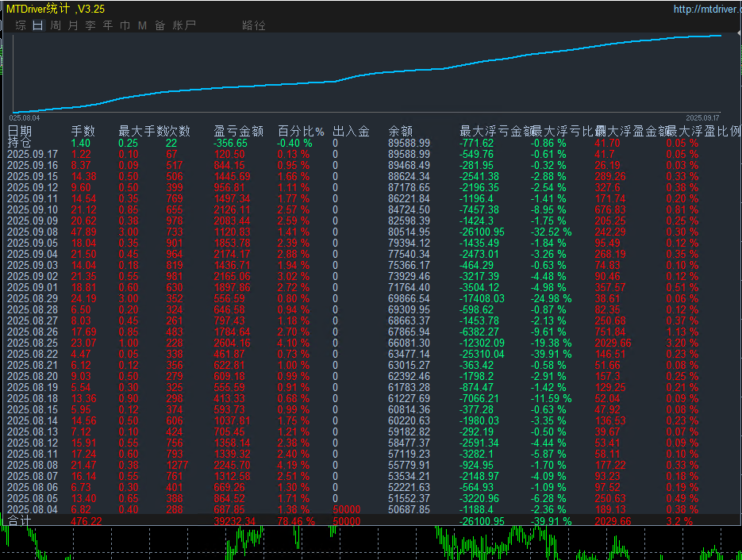Click total lots 476.22
The height and width of the screenshot is (560, 742).
(x=87, y=521)
